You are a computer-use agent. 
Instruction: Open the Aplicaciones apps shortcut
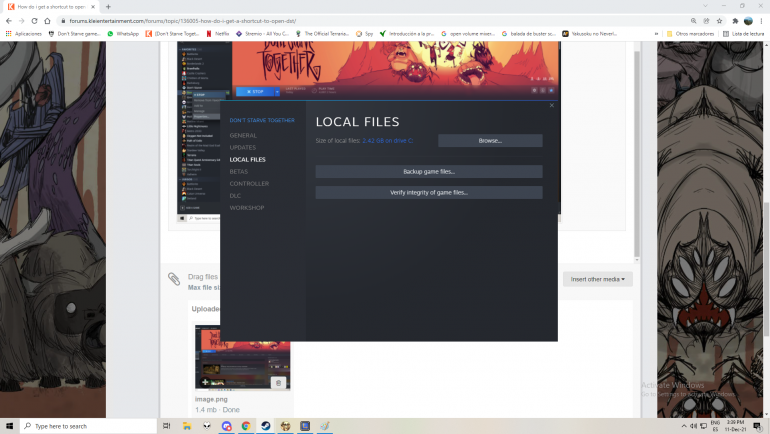pyautogui.click(x=24, y=34)
